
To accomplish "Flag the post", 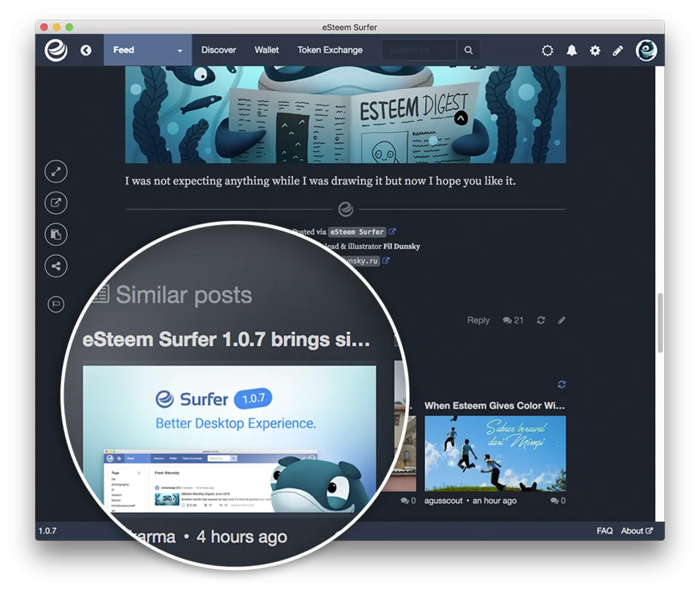I will point(56,305).
